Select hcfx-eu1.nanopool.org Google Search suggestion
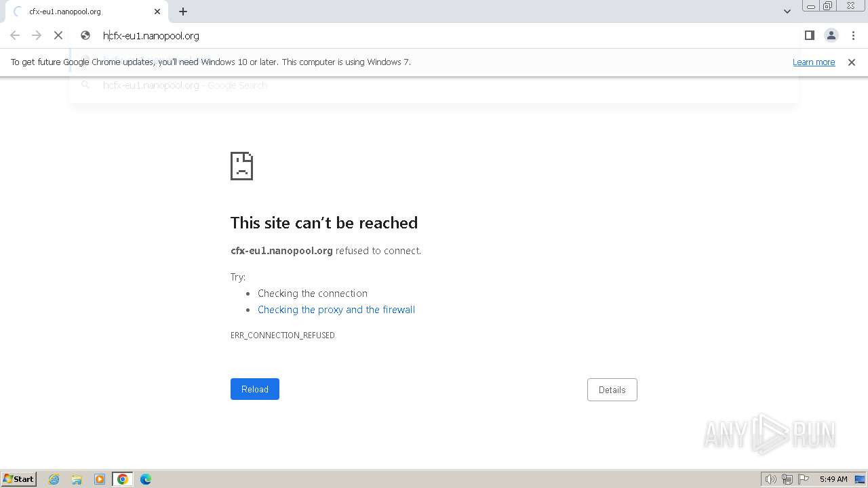868x488 pixels. pos(434,85)
